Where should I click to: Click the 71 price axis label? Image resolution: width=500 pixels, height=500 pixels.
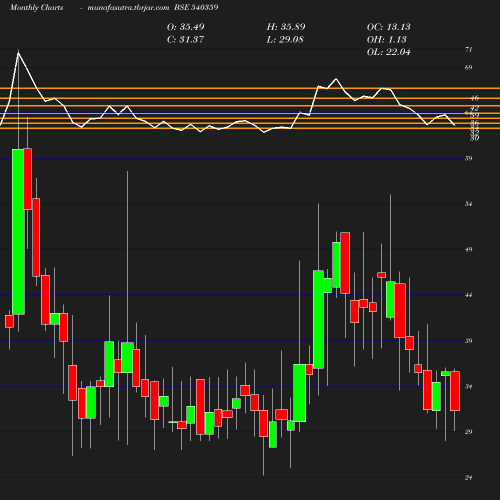(468, 50)
